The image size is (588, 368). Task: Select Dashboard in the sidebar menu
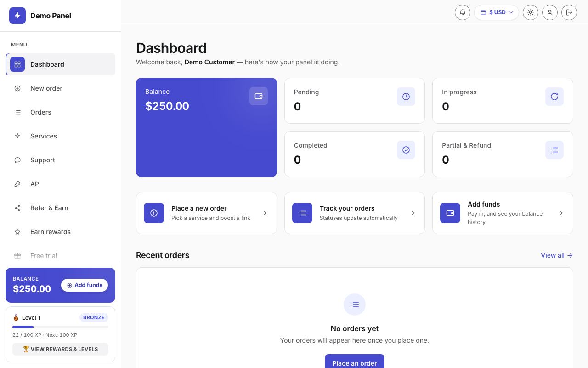(x=61, y=64)
